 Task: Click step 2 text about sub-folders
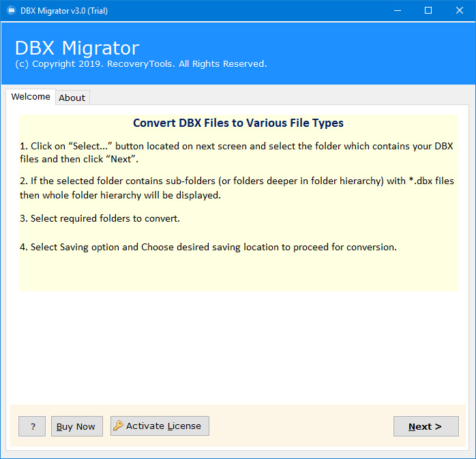237,188
